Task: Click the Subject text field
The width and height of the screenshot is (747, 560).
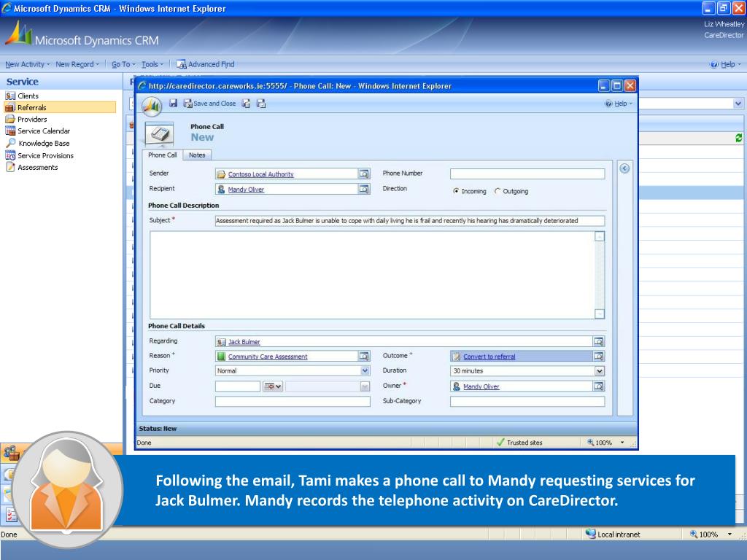Action: coord(410,221)
